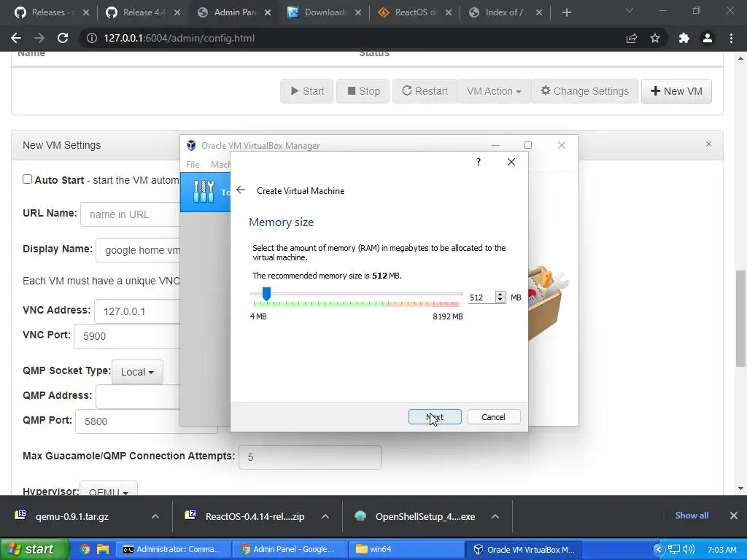Toggle the Auto Start checkbox
Viewport: 747px width, 560px height.
coord(27,179)
